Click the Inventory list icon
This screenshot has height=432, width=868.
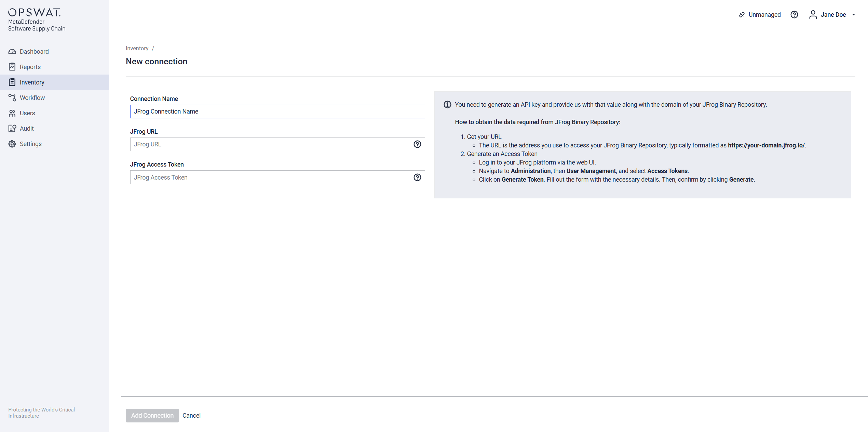coord(12,82)
